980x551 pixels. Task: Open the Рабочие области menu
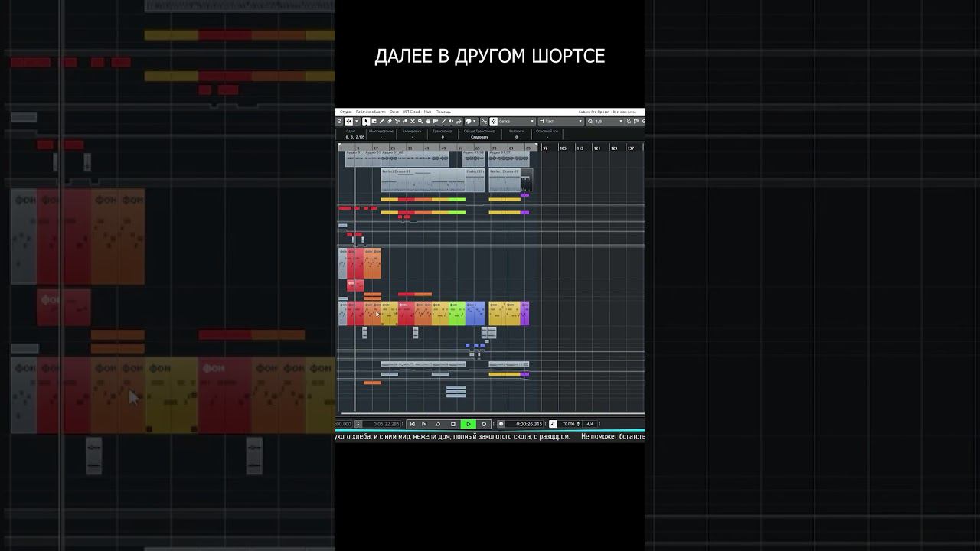tap(371, 112)
